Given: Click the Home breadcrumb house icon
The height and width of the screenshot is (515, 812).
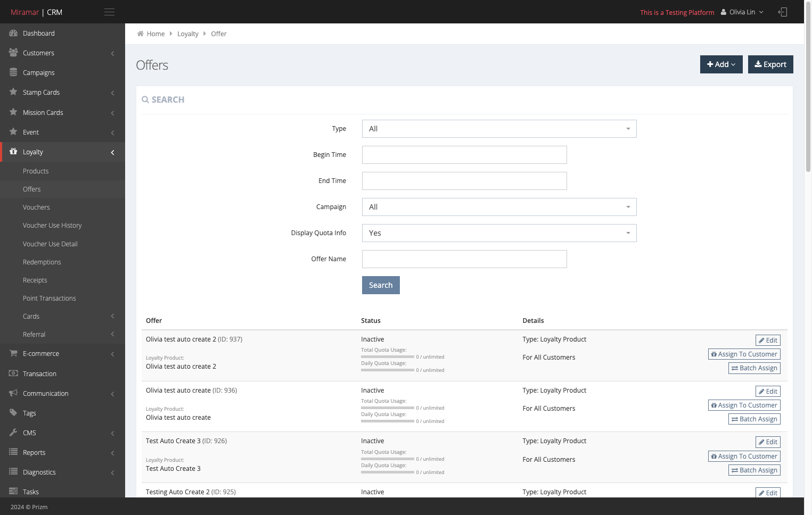Looking at the screenshot, I should tap(140, 34).
